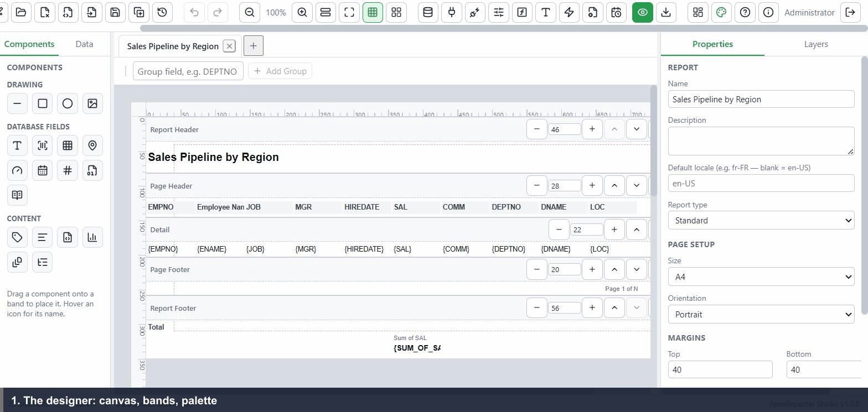Increase Detail band height
Image resolution: width=868 pixels, height=412 pixels.
point(614,229)
